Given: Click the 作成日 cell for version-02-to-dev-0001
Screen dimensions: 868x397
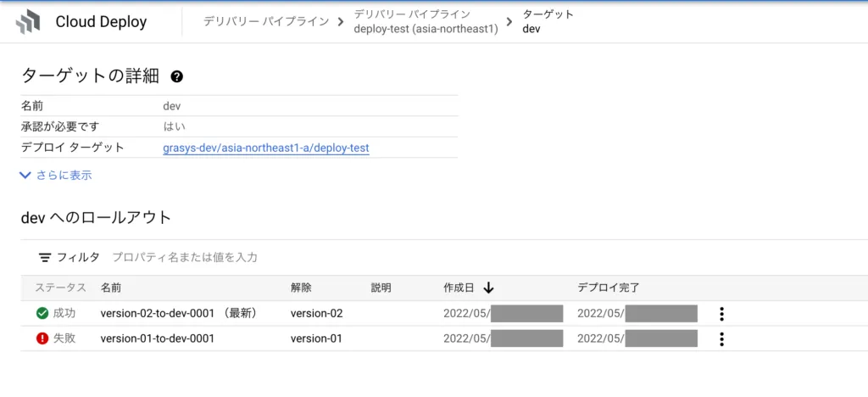Looking at the screenshot, I should pos(504,313).
